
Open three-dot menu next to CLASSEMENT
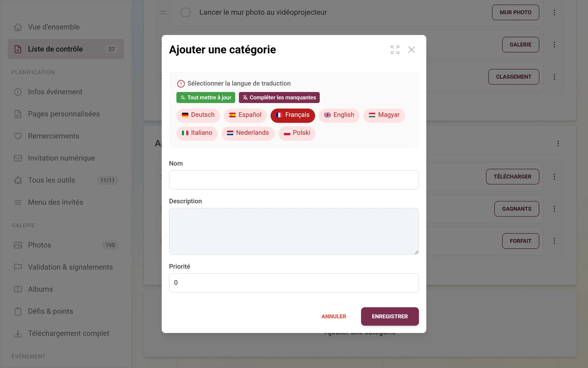(555, 77)
